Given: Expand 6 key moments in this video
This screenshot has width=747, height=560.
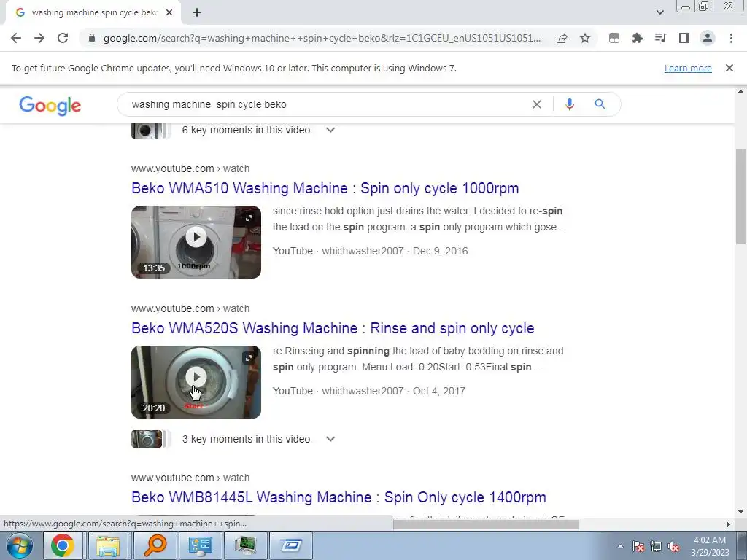Looking at the screenshot, I should [x=330, y=130].
